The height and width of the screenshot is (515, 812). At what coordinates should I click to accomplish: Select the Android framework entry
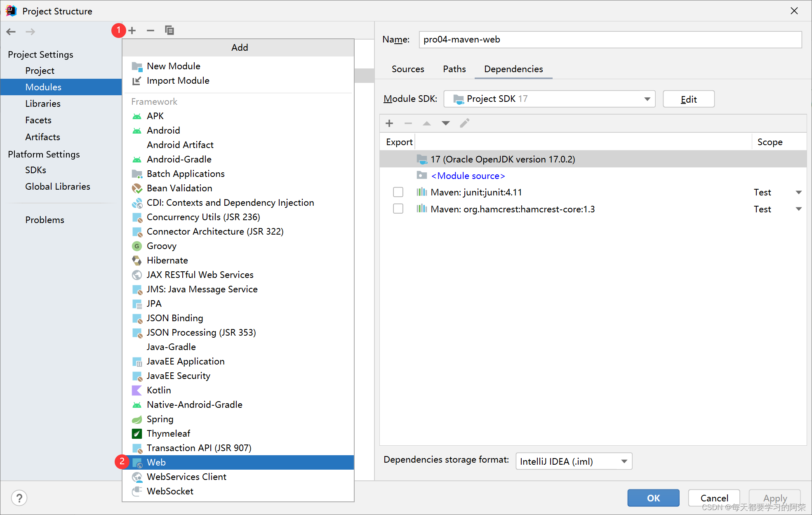(238, 130)
